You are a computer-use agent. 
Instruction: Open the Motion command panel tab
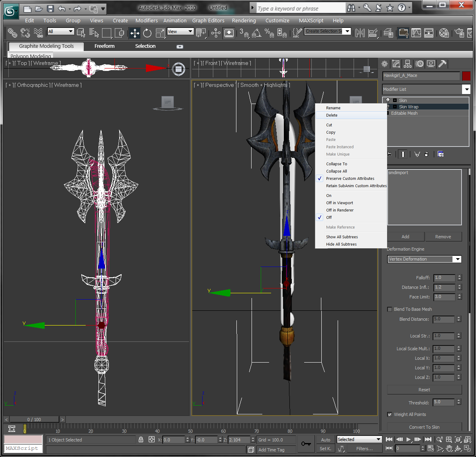tap(419, 64)
